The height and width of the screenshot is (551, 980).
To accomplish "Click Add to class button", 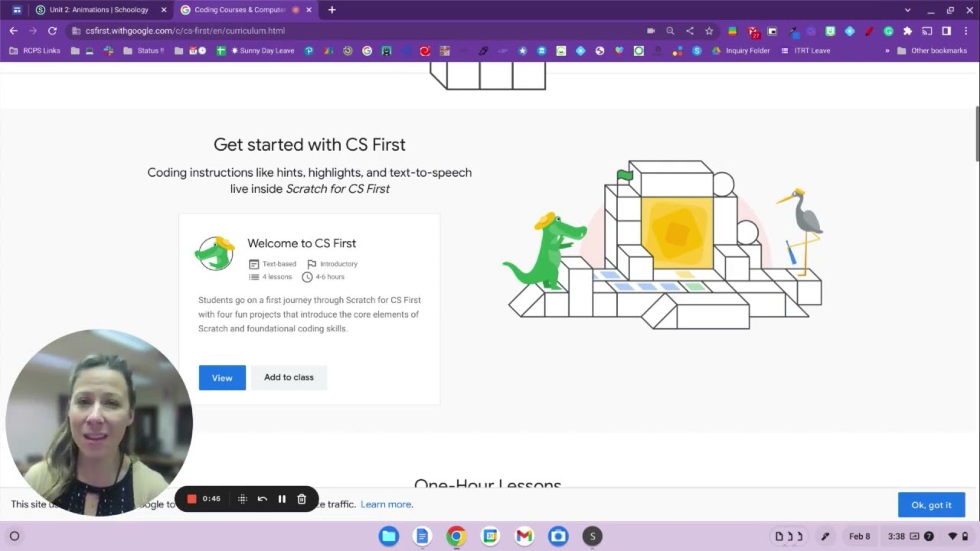I will click(x=289, y=377).
